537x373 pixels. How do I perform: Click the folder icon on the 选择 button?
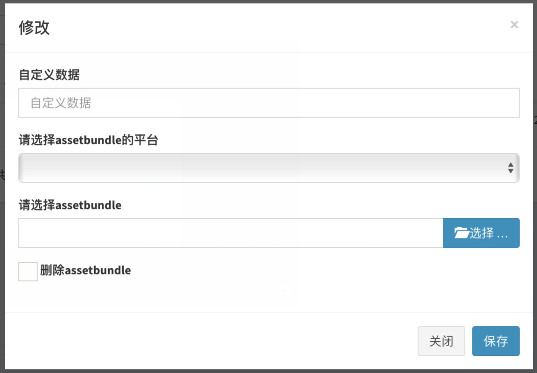tap(461, 233)
